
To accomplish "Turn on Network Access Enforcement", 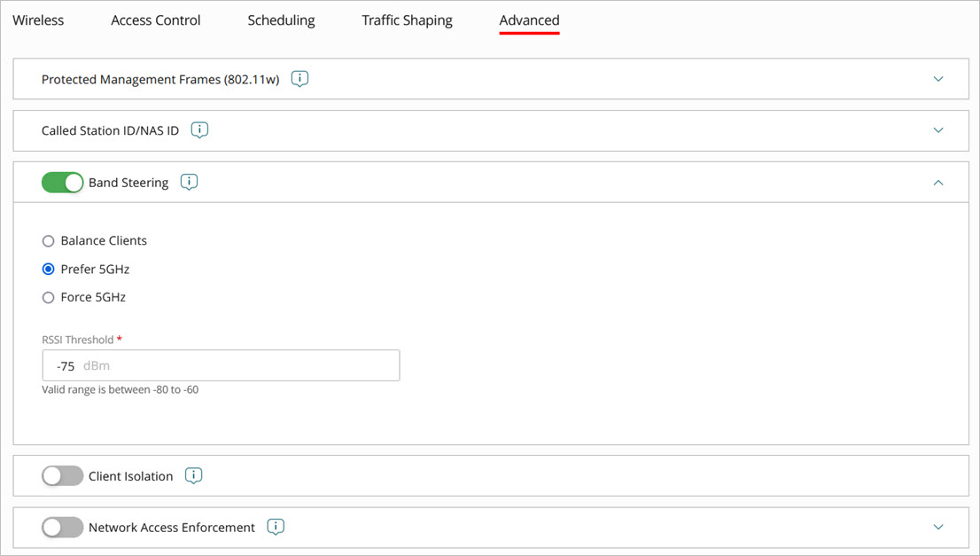I will pyautogui.click(x=62, y=527).
